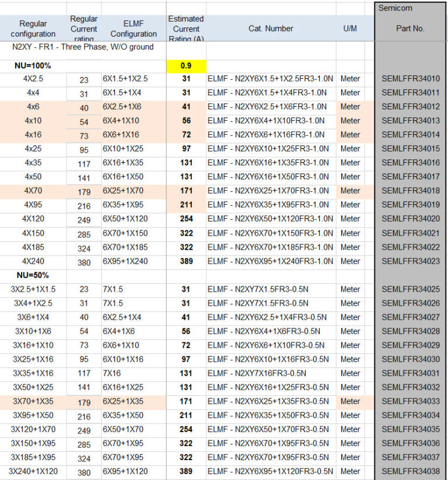Viewport: 448px width, 480px height.
Task: Select ELMF configuration '6X2.5+1X6'
Action: click(x=122, y=107)
